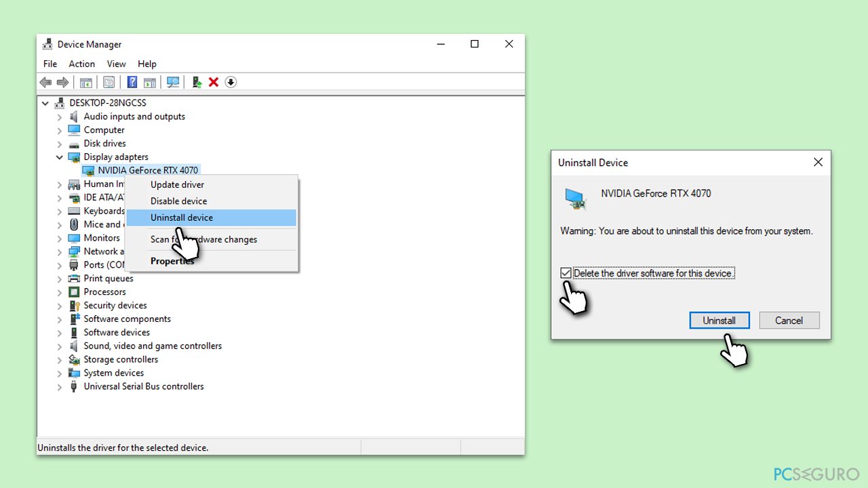
Task: Select Sound, video and game controllers row
Action: coord(153,346)
